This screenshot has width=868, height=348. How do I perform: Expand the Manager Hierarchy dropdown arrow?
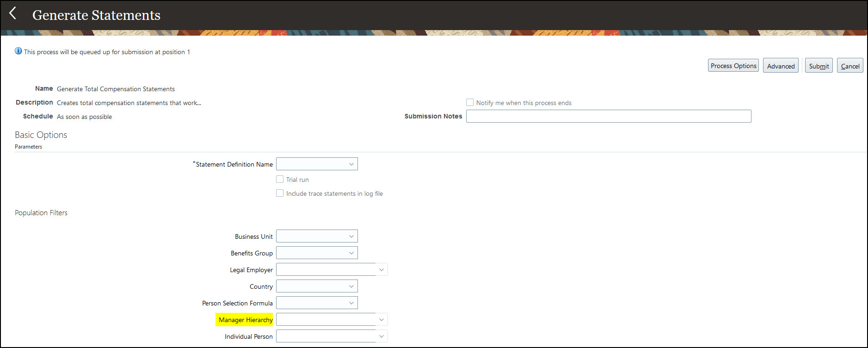tap(382, 319)
